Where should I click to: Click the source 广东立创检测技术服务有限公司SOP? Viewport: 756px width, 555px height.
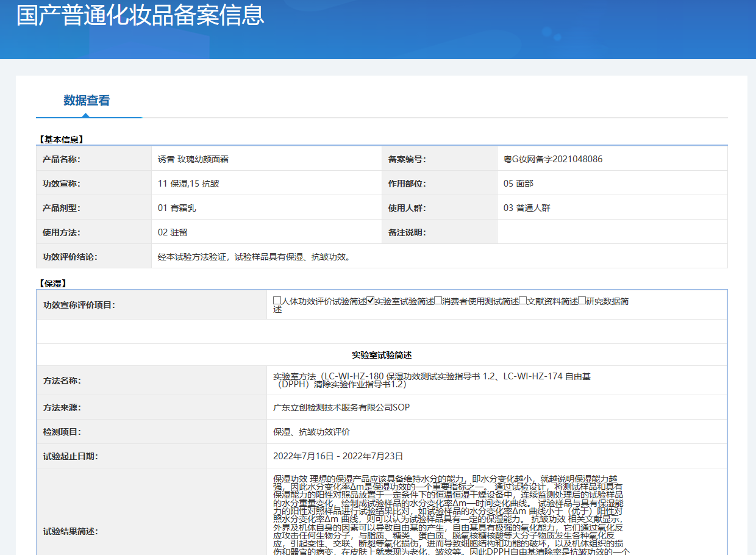pyautogui.click(x=341, y=407)
